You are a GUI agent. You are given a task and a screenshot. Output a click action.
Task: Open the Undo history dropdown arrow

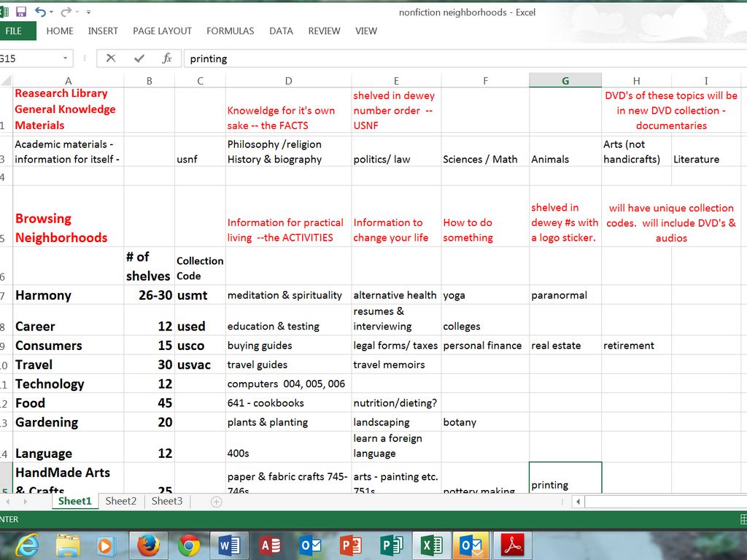pos(52,12)
